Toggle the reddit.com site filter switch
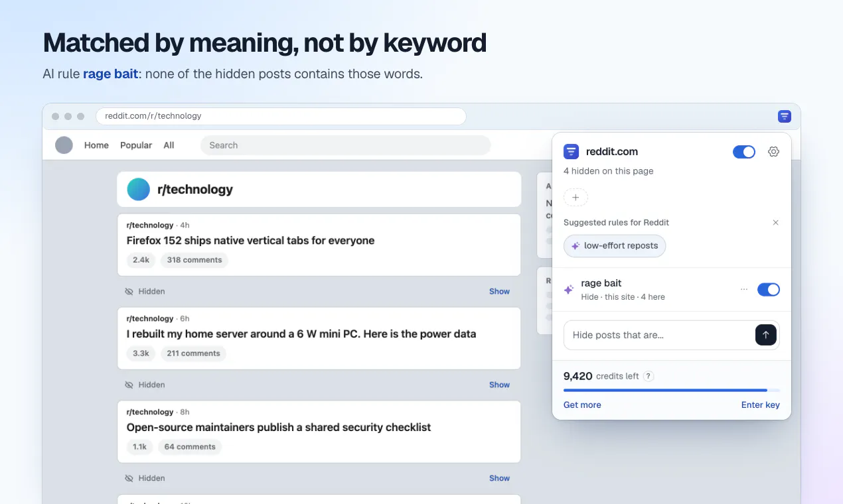This screenshot has width=843, height=504. pyautogui.click(x=744, y=152)
